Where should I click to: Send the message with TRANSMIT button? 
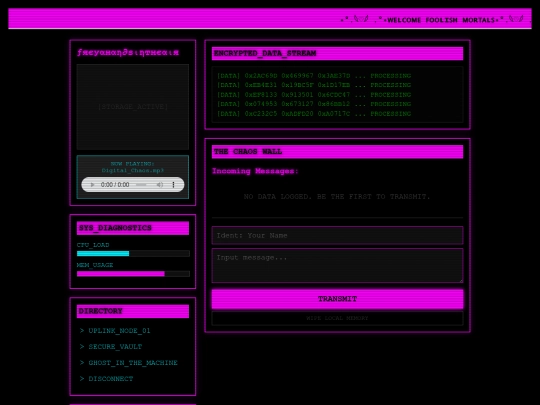[337, 299]
